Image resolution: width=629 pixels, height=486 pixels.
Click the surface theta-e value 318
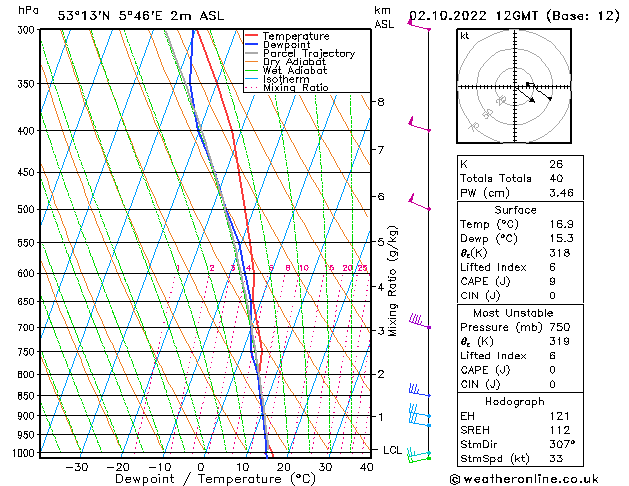tap(560, 253)
